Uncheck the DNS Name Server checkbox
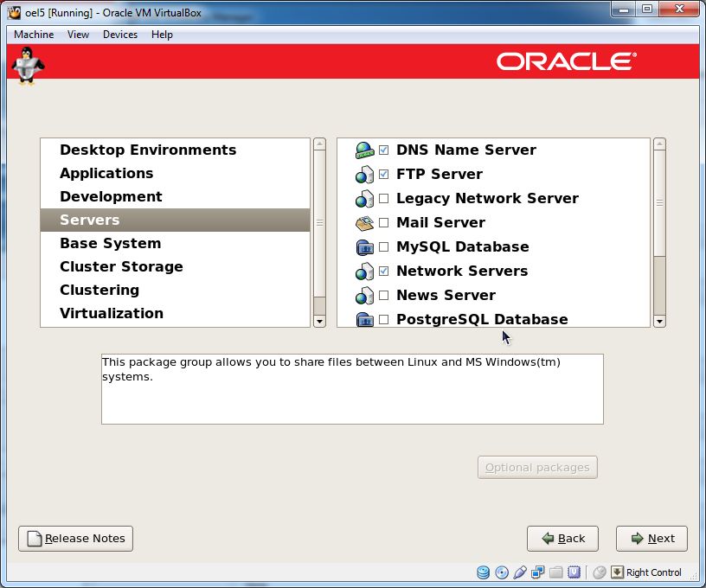Viewport: 706px width, 588px height. (383, 150)
